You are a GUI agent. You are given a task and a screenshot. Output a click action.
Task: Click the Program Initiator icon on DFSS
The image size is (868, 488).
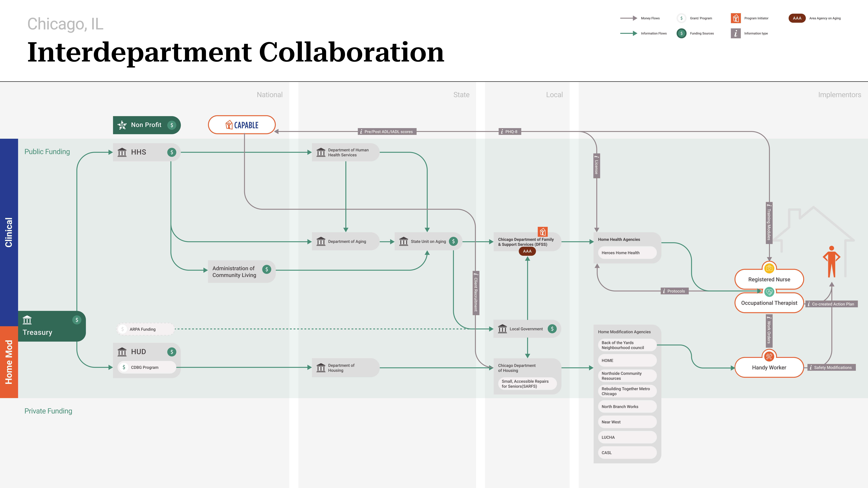(542, 232)
